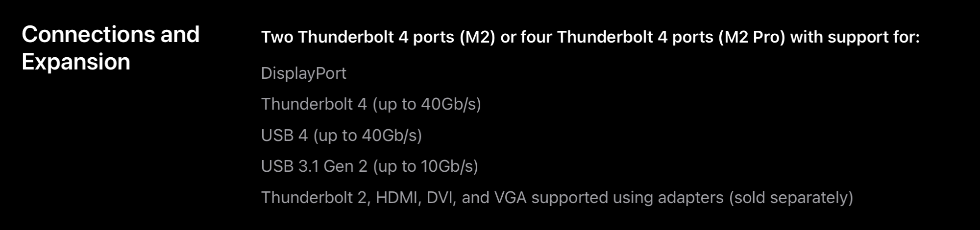Image resolution: width=980 pixels, height=230 pixels.
Task: Select the DisplayPort spec line
Action: (303, 73)
